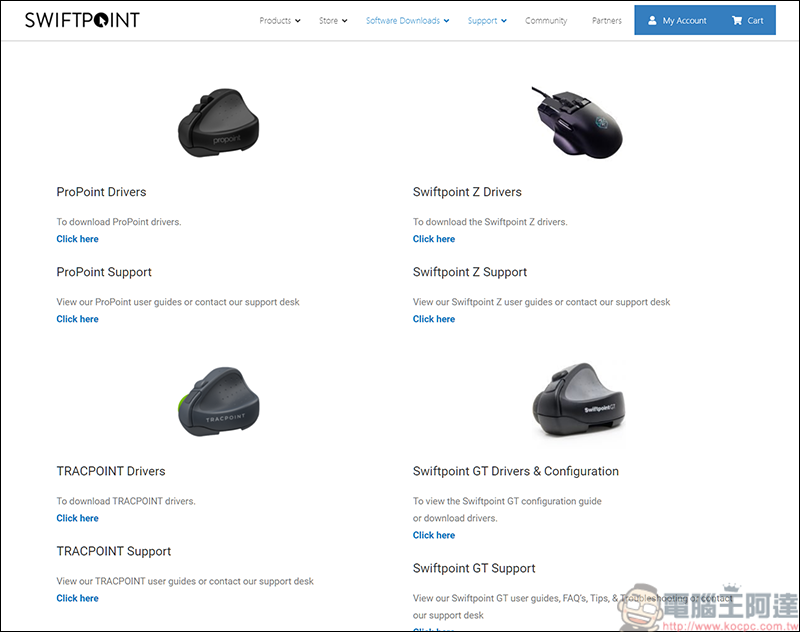Click the text 'To download the Swiftpoint Z drivers.'
This screenshot has width=800, height=632.
click(x=490, y=222)
